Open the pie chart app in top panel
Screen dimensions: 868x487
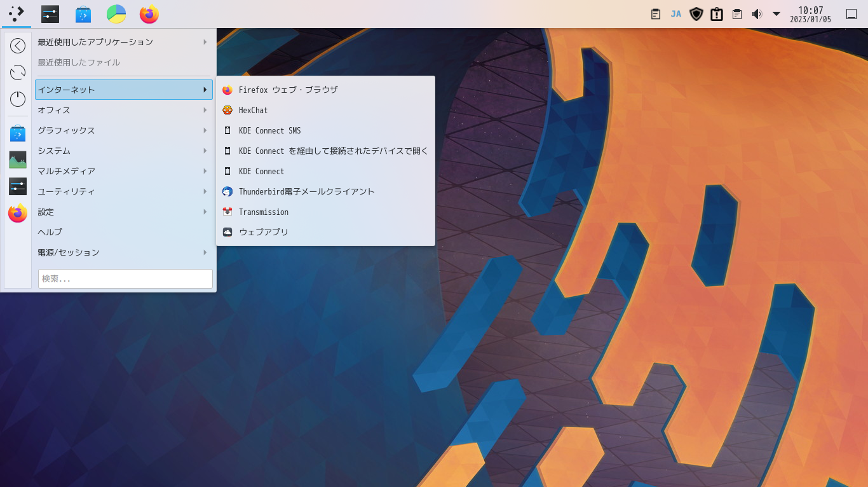pyautogui.click(x=116, y=13)
